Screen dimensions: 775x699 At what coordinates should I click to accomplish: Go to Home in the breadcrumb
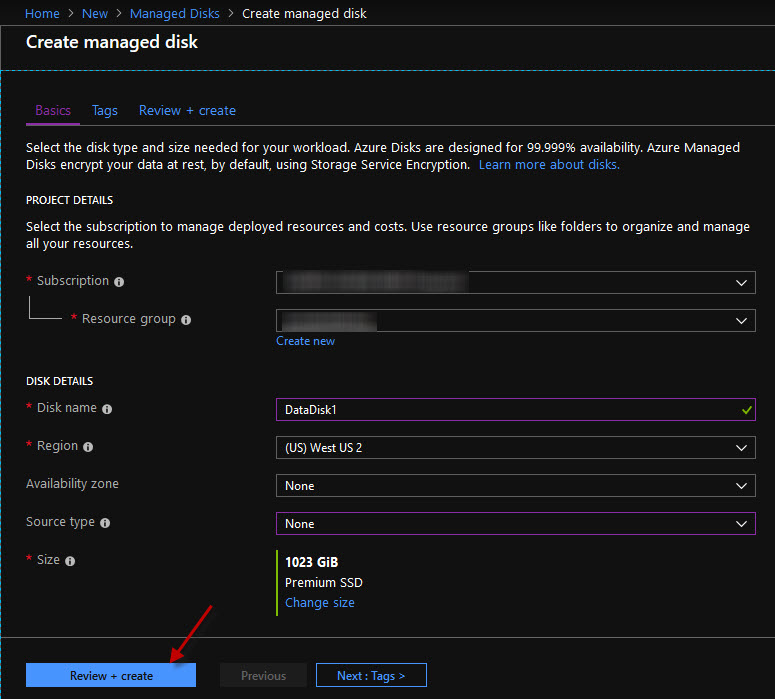click(42, 13)
